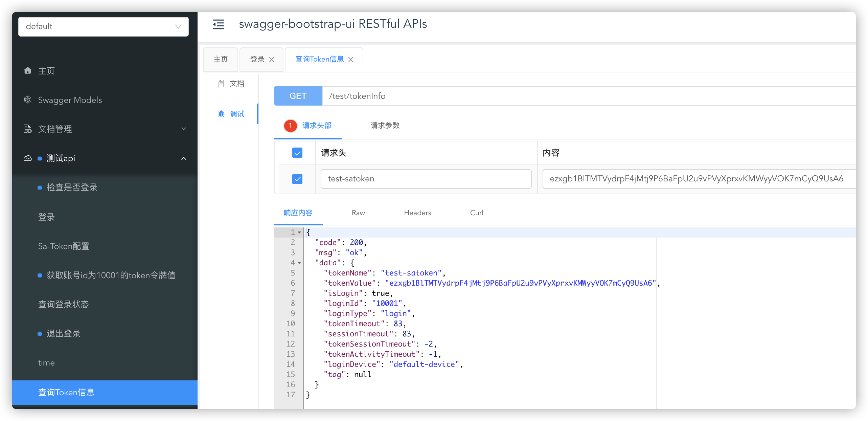
Task: Collapse the 测试api section chevron
Action: pos(184,158)
